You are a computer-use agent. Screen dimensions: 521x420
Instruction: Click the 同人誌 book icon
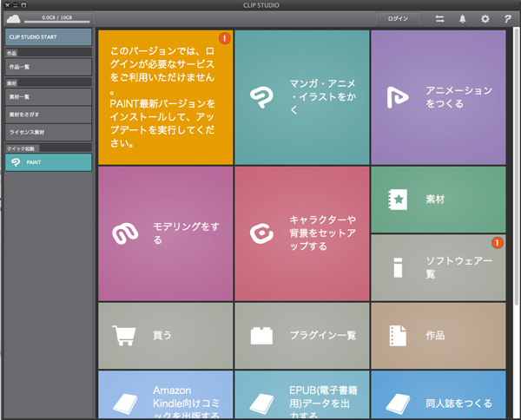[x=398, y=404]
